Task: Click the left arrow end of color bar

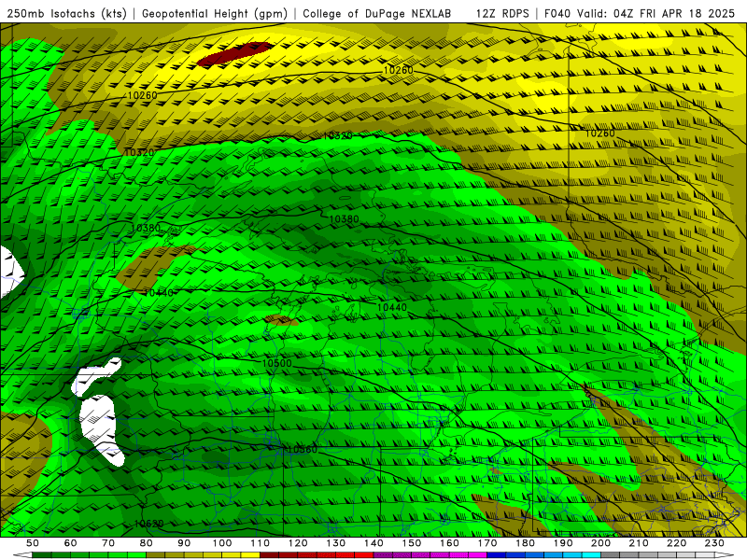Action: [x=22, y=555]
